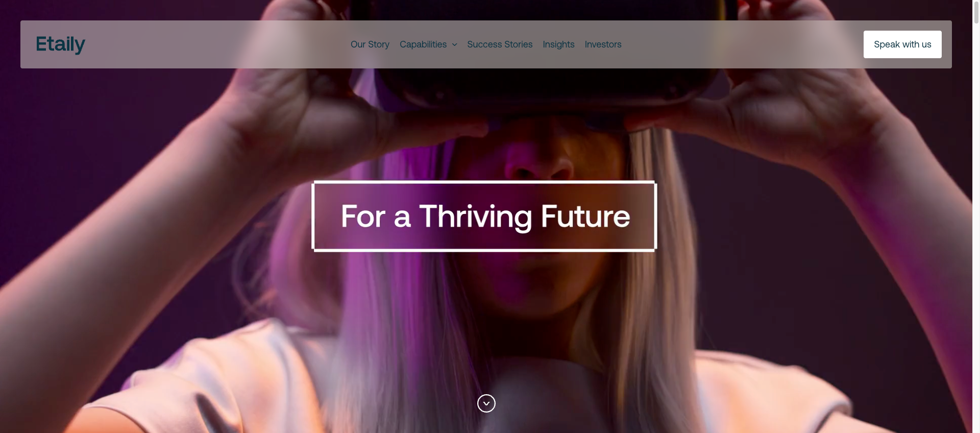Select the For a Thriving Future headline
This screenshot has width=980, height=433.
point(485,216)
